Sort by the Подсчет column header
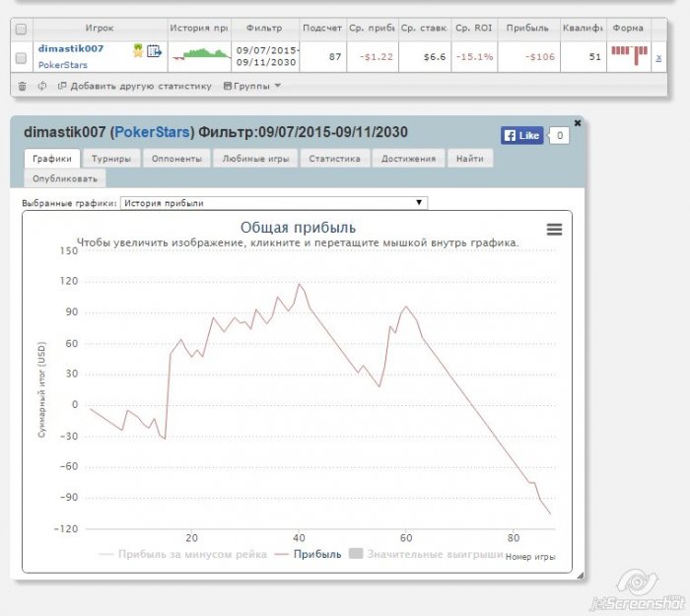The height and width of the screenshot is (616, 690). (x=322, y=28)
